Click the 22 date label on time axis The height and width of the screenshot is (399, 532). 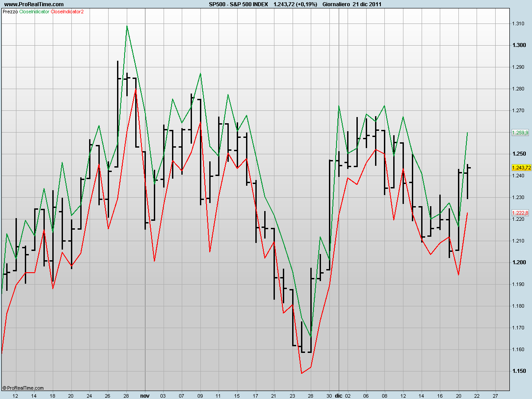point(477,395)
